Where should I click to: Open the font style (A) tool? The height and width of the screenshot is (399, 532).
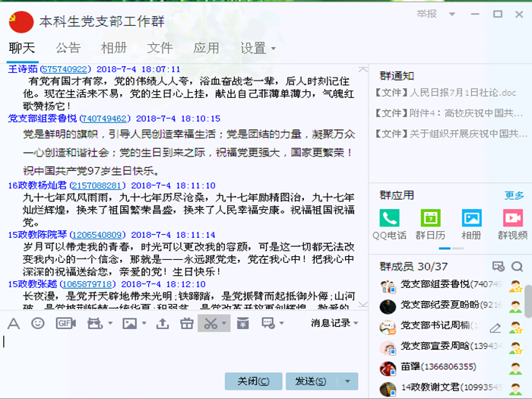(13, 323)
